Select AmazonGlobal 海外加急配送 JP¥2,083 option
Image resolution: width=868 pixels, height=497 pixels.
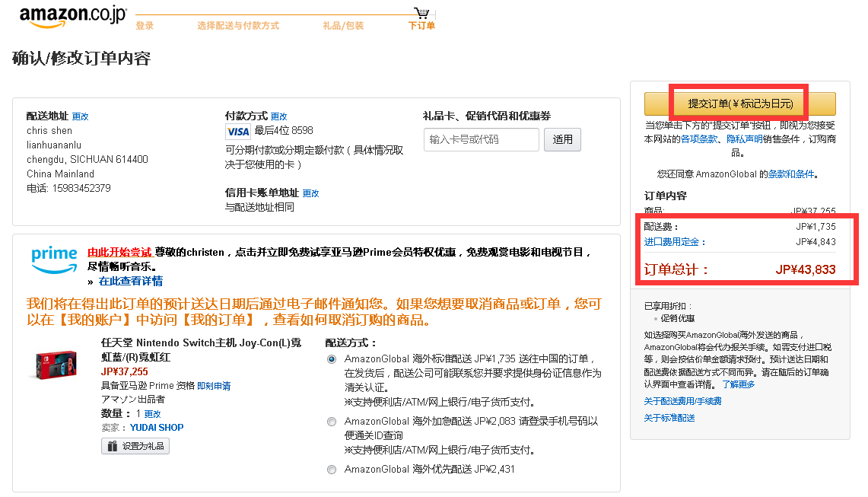(x=332, y=422)
